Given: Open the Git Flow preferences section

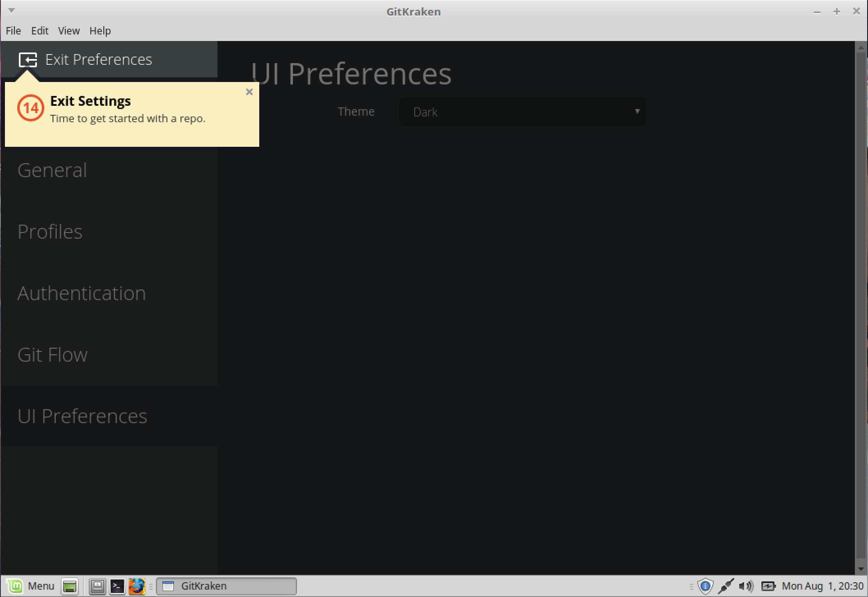Looking at the screenshot, I should [109, 355].
